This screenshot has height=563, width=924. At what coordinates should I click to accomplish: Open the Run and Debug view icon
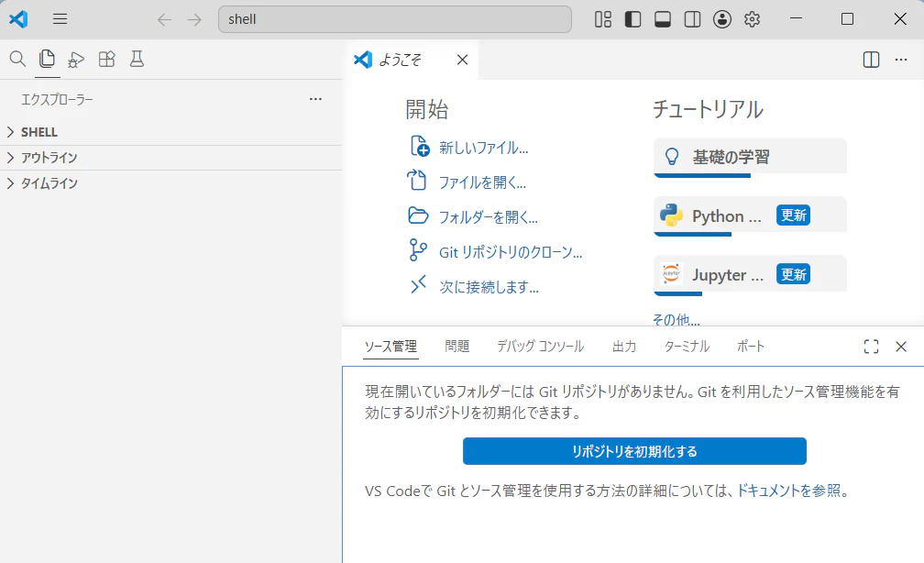[x=76, y=60]
